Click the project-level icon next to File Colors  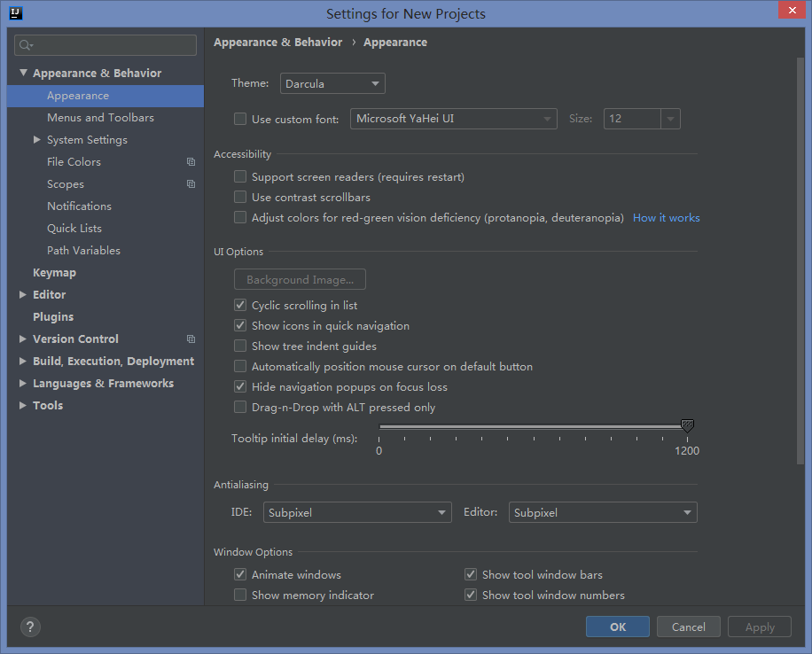click(x=191, y=162)
